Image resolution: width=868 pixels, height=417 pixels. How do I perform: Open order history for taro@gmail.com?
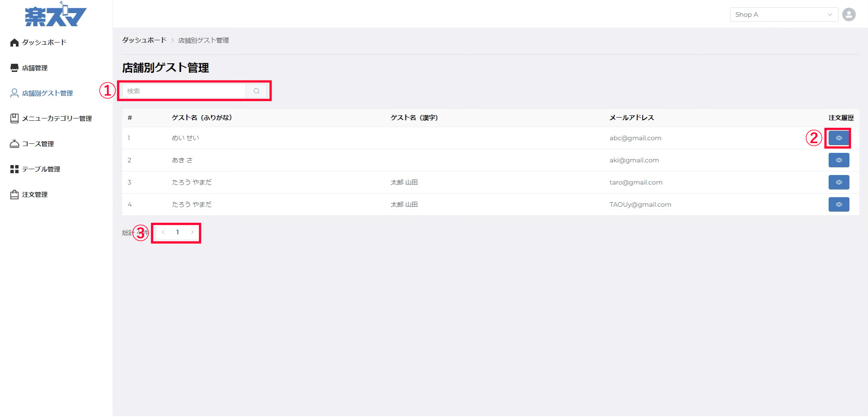tap(838, 182)
